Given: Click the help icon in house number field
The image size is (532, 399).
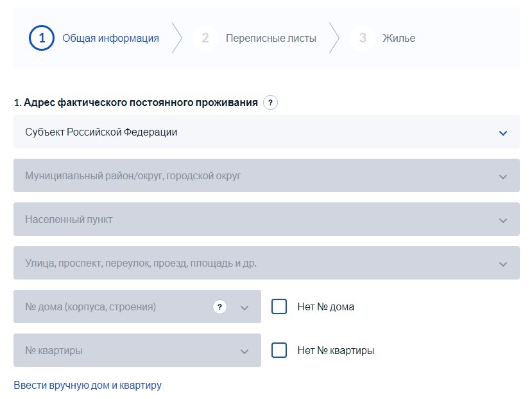Looking at the screenshot, I should pyautogui.click(x=220, y=306).
